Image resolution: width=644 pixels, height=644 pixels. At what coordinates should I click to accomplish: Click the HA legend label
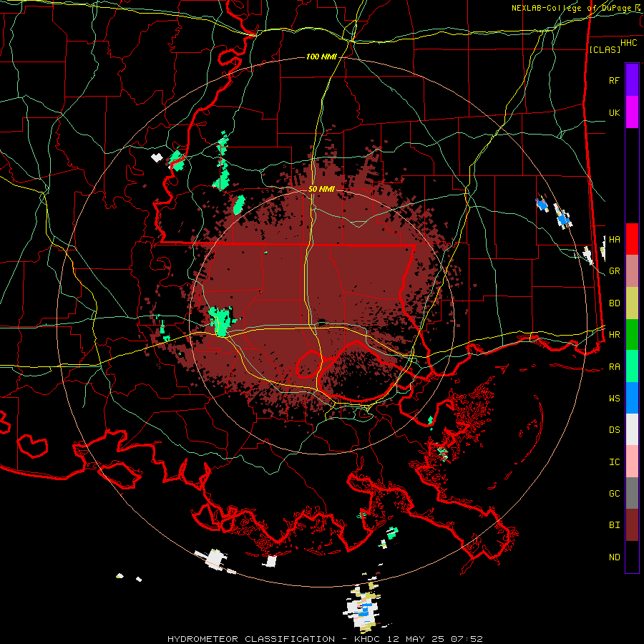pyautogui.click(x=614, y=240)
